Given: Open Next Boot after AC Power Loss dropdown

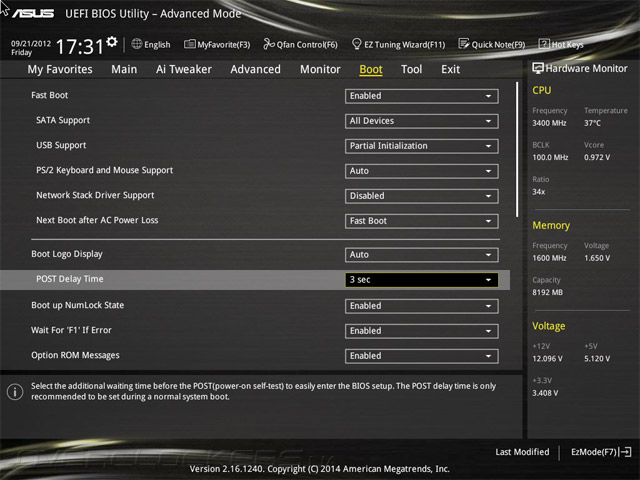Looking at the screenshot, I should (x=422, y=221).
